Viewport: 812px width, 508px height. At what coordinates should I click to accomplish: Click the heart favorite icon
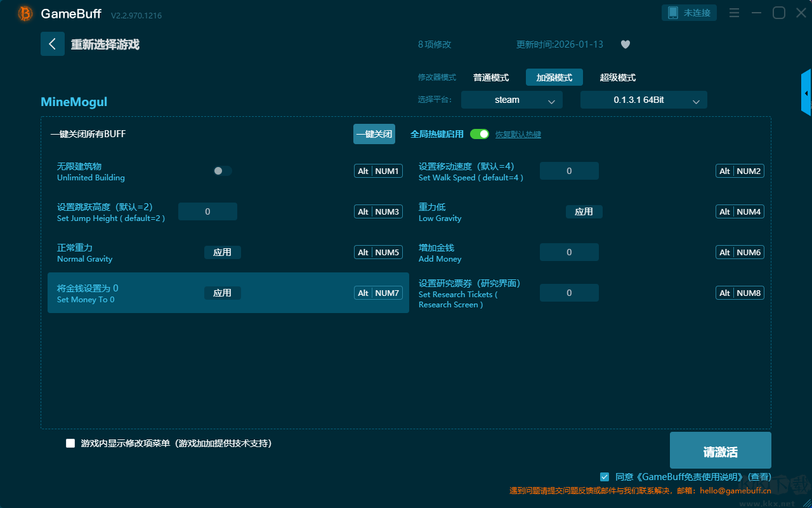coord(625,44)
